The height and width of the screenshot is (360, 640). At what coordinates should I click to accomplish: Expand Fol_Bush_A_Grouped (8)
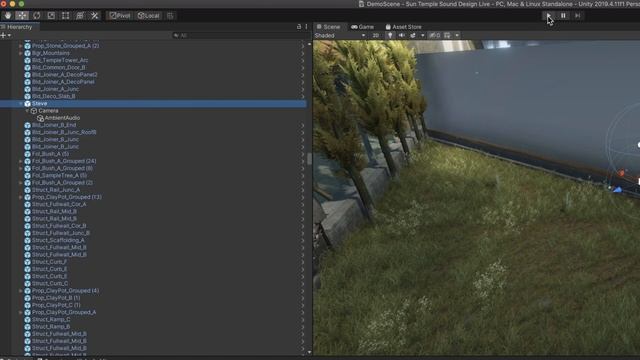20,168
